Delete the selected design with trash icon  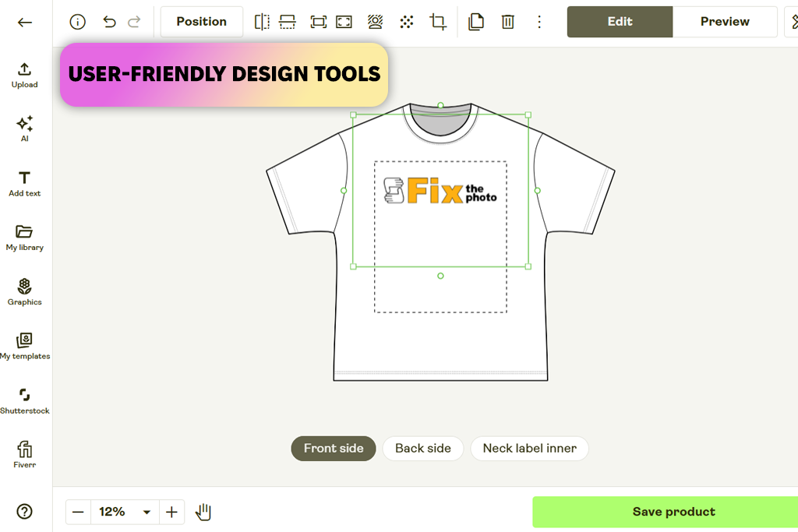pyautogui.click(x=508, y=22)
